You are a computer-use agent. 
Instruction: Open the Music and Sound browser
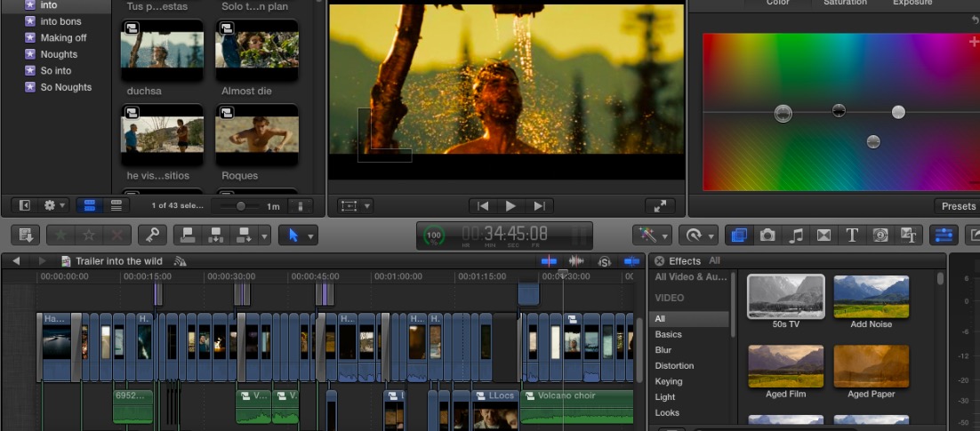tap(796, 235)
